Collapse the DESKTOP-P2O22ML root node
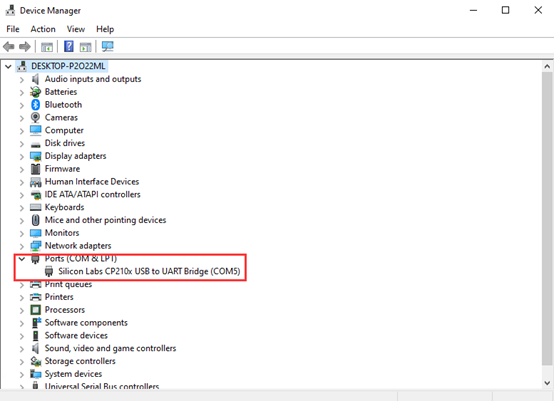Image resolution: width=554 pixels, height=401 pixels. (8, 66)
